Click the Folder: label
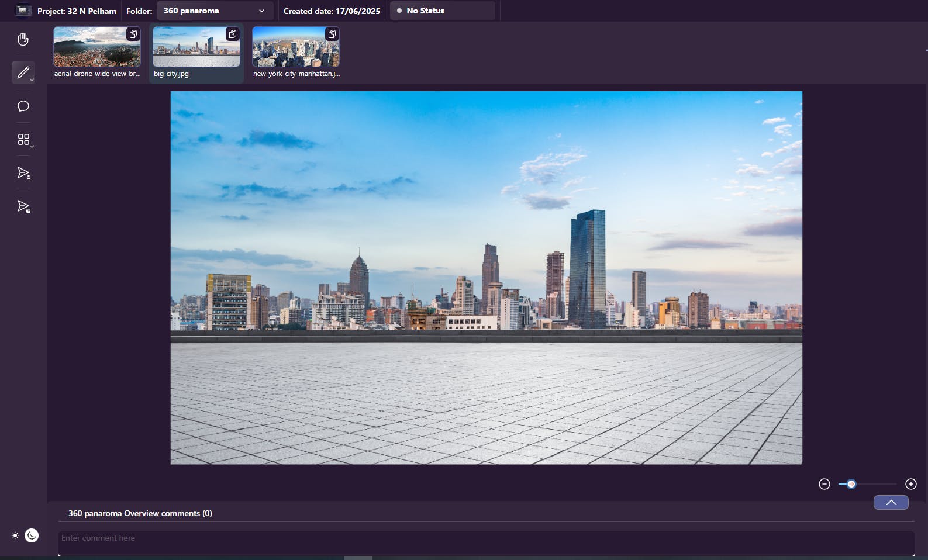The height and width of the screenshot is (560, 928). pos(139,11)
